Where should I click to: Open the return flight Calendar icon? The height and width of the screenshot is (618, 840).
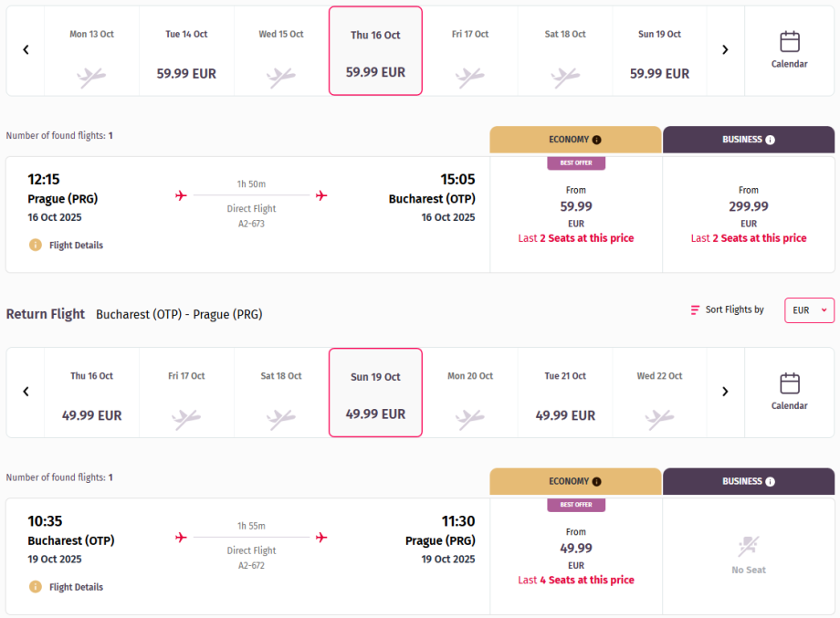(x=790, y=383)
